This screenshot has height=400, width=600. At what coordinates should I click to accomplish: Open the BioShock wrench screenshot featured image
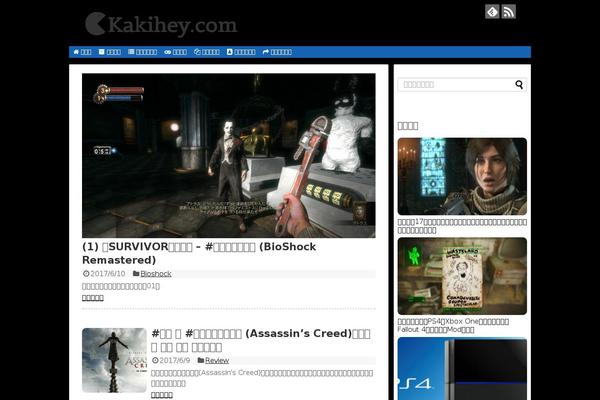click(x=229, y=155)
